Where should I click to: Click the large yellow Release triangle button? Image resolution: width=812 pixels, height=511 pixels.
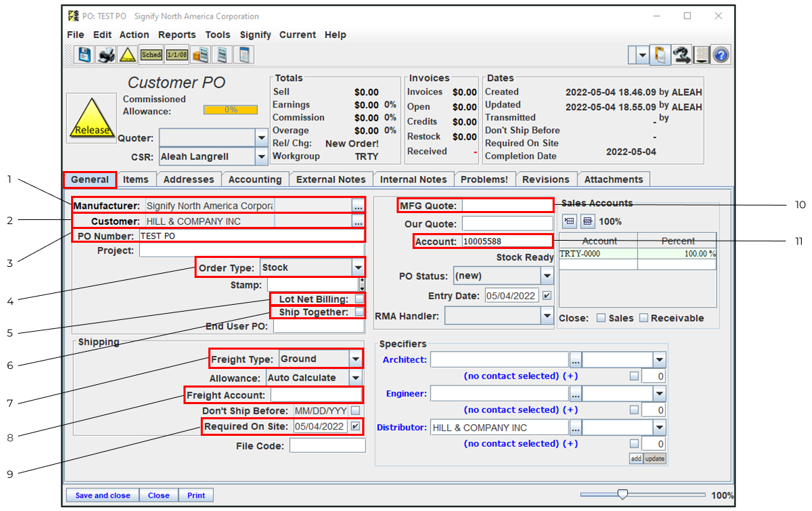(x=92, y=119)
